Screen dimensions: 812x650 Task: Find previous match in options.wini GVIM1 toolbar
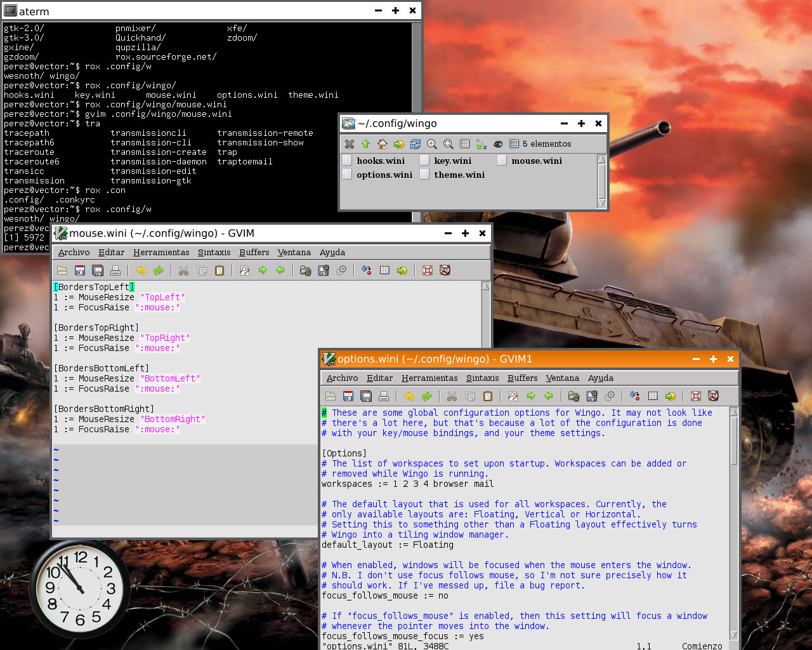pos(549,396)
